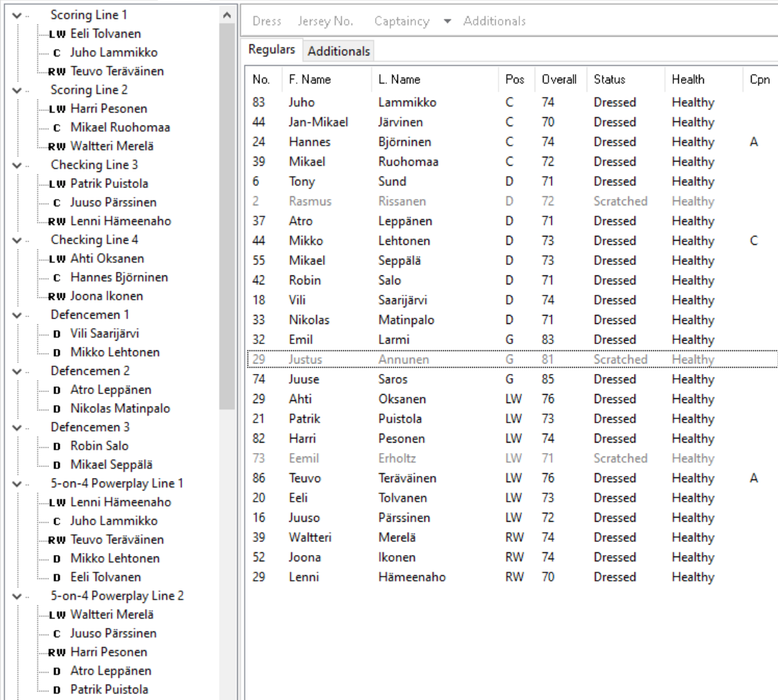Collapse the Checking Line 4 group
Image resolution: width=778 pixels, height=700 pixels.
click(17, 240)
